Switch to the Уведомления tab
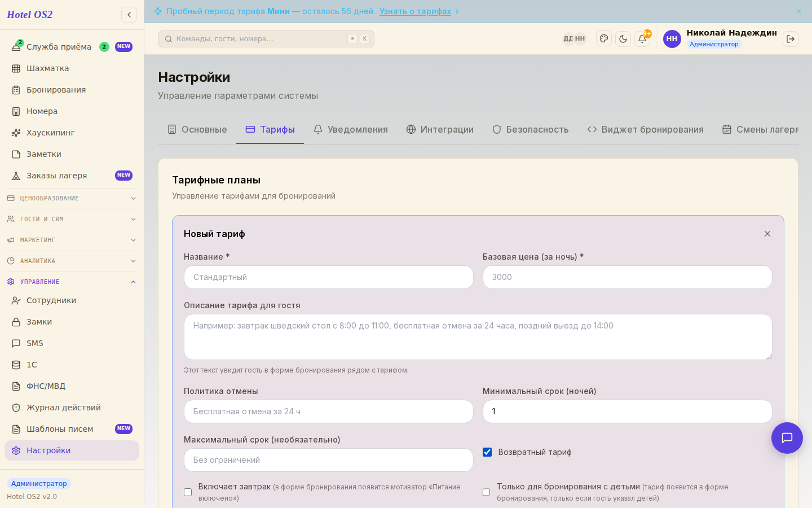This screenshot has width=812, height=508. (350, 129)
